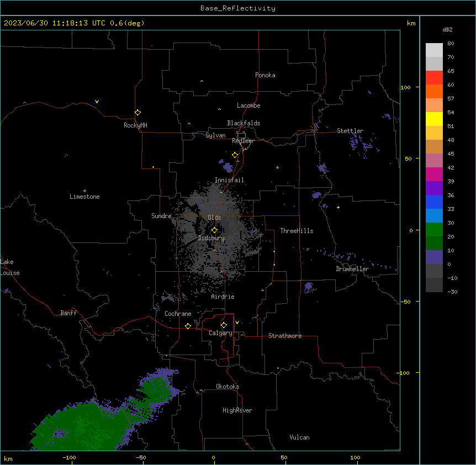The height and width of the screenshot is (465, 476).
Task: Pick the red 60-65 dBZ legend swatch
Action: point(434,77)
